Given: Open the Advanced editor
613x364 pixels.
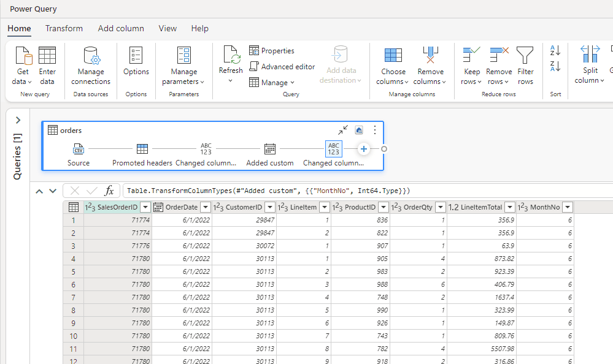Looking at the screenshot, I should 282,67.
